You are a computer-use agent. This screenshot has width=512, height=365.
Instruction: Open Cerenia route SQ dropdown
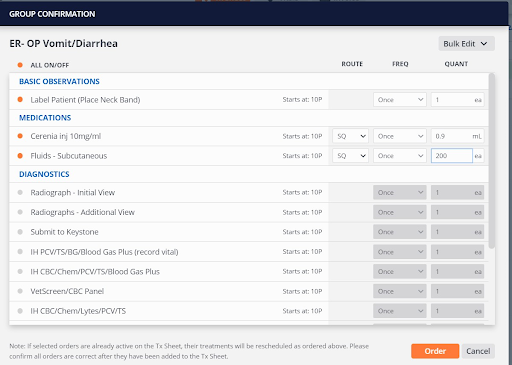point(350,136)
